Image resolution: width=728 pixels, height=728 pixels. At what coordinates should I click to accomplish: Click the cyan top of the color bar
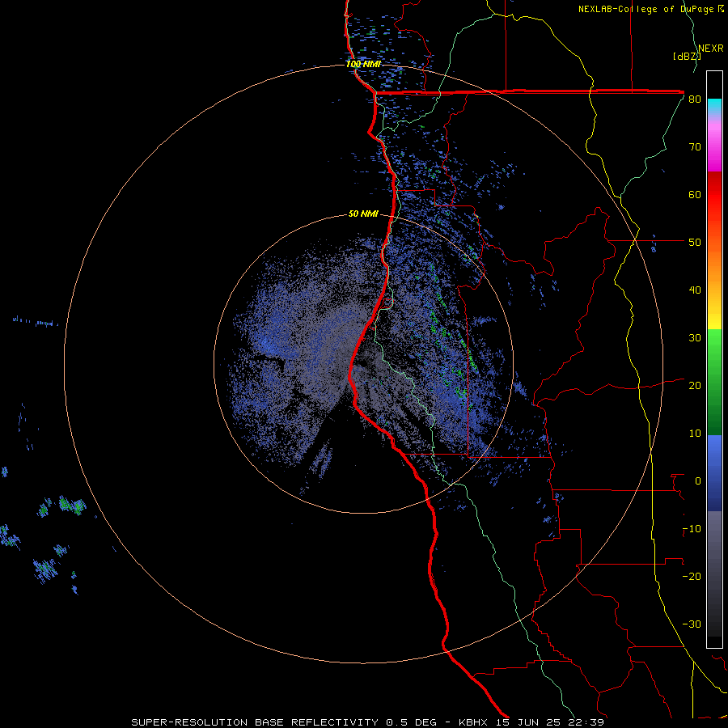coord(714,107)
